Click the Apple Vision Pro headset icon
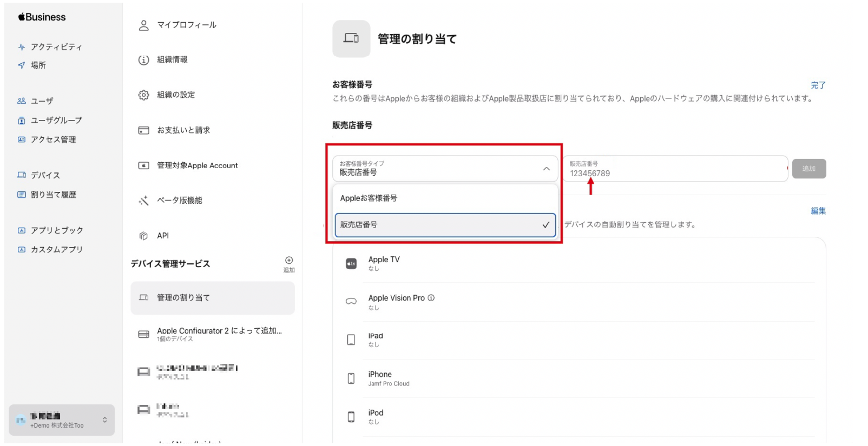The image size is (868, 446). [351, 302]
